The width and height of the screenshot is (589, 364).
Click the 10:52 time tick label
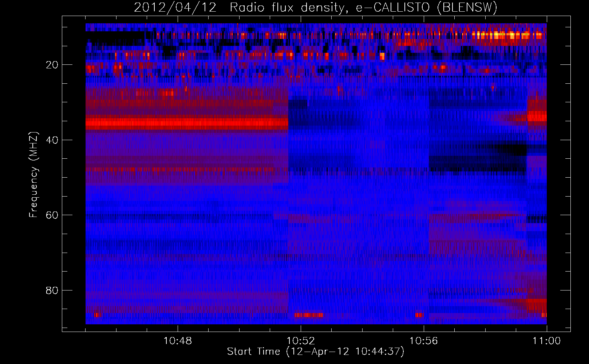301,341
